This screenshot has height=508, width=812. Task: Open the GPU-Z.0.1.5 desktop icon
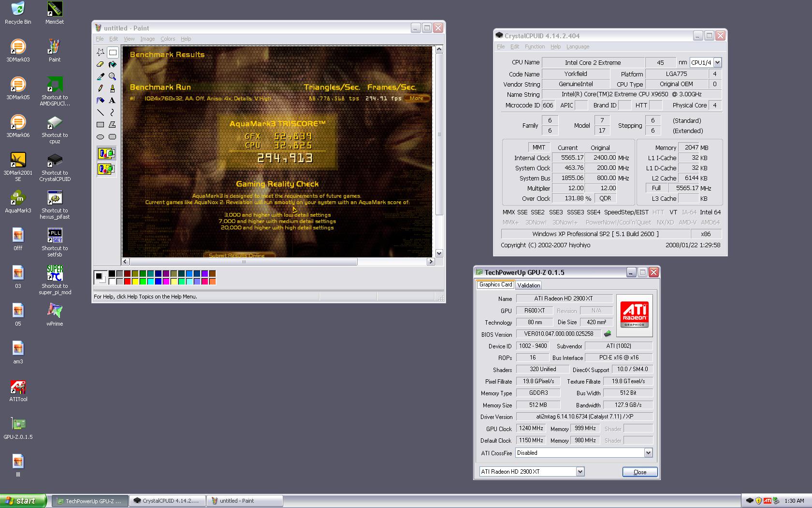click(x=18, y=428)
